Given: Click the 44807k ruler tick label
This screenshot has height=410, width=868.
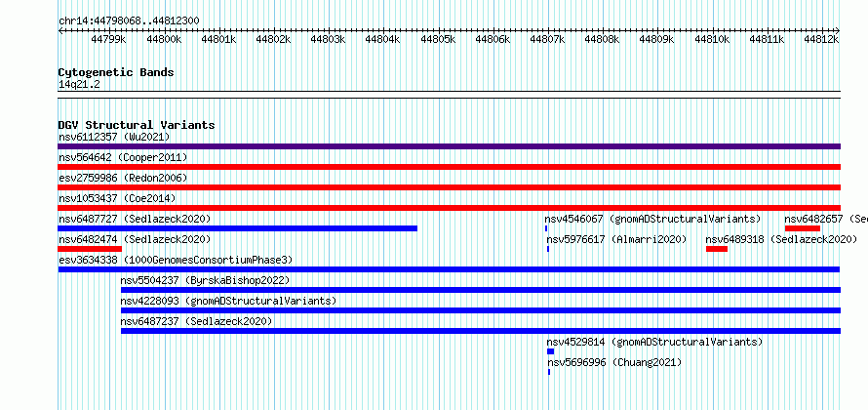Looking at the screenshot, I should point(547,39).
